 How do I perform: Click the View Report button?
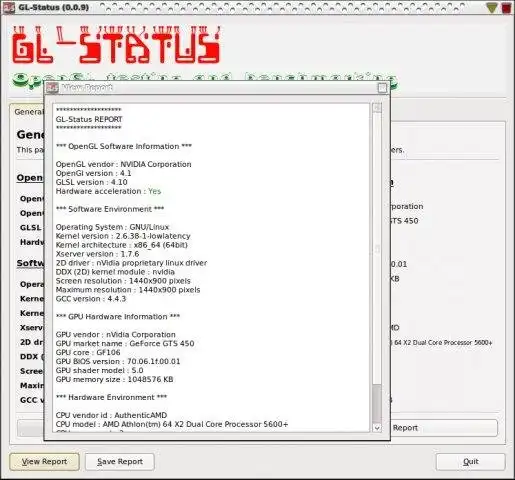coord(44,462)
